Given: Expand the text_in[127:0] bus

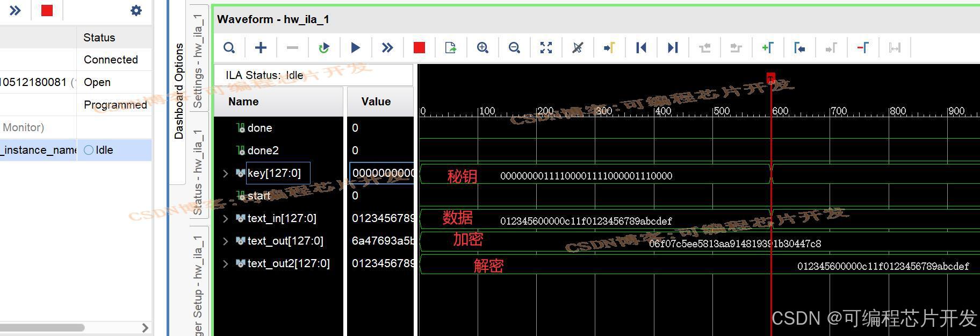Looking at the screenshot, I should (x=226, y=218).
